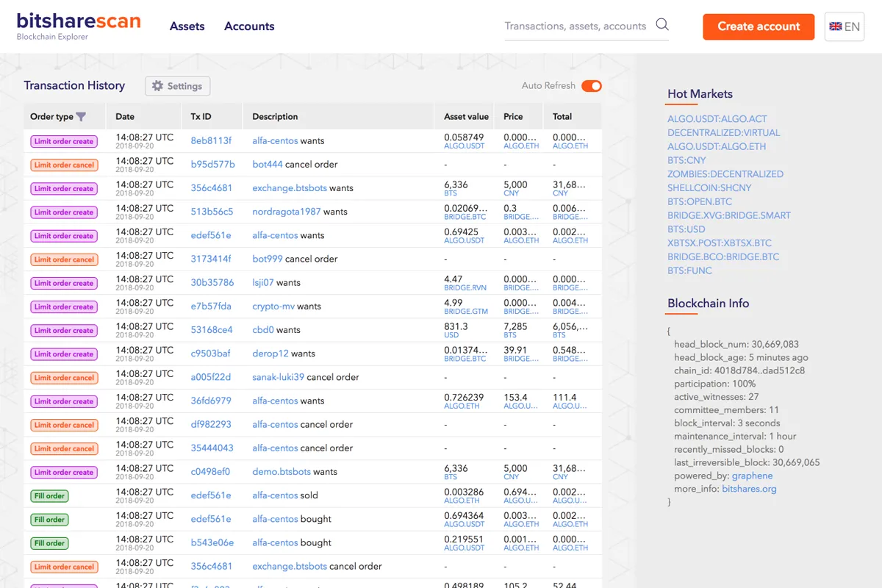Open ALGO.USDT:ALGO.ETH hot market
The width and height of the screenshot is (882, 588).
click(x=717, y=146)
